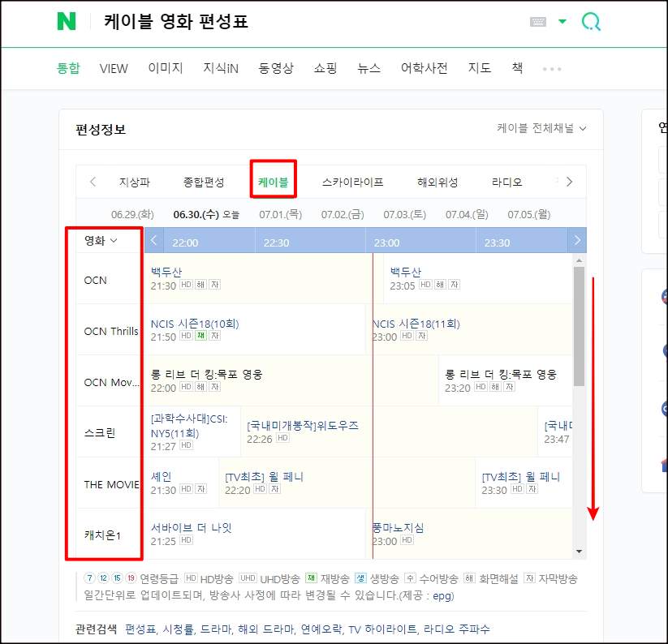Expand the search autocomplete dropdown arrow
This screenshot has height=644, width=668.
[x=562, y=21]
